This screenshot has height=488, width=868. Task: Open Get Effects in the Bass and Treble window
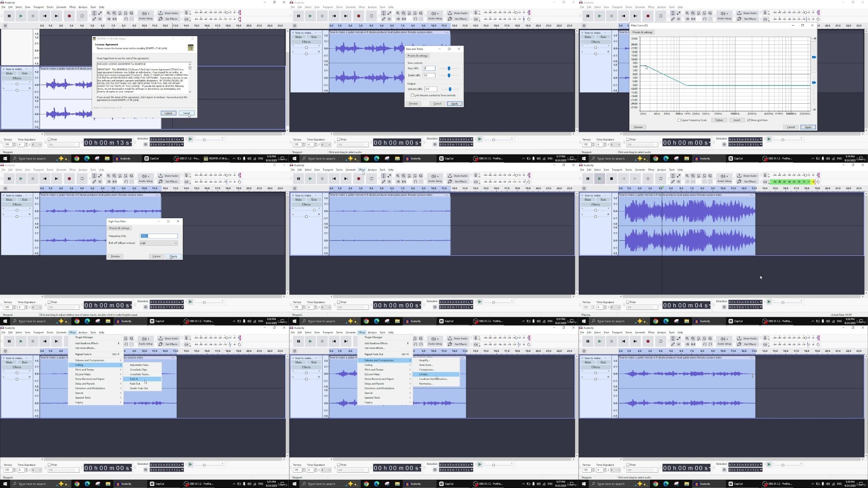point(458,19)
